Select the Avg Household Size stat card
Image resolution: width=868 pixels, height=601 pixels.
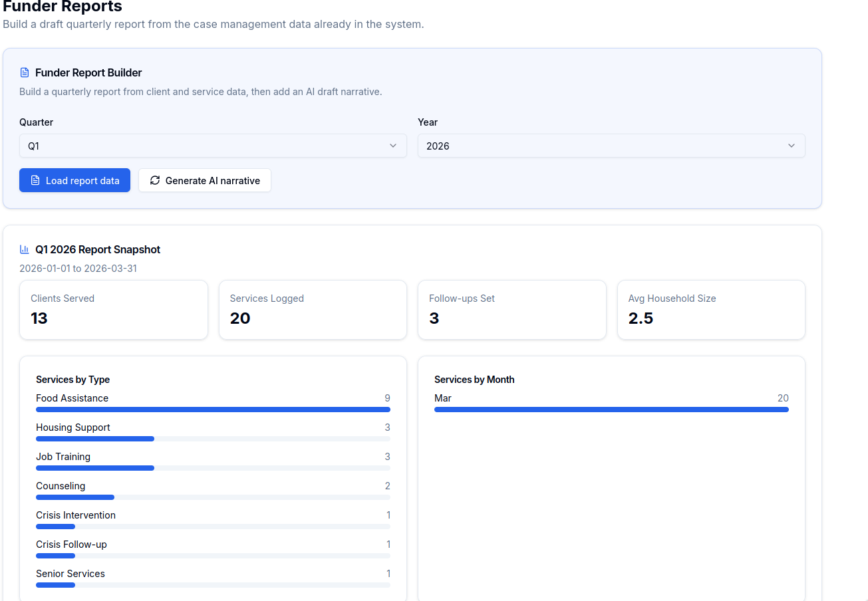point(711,310)
